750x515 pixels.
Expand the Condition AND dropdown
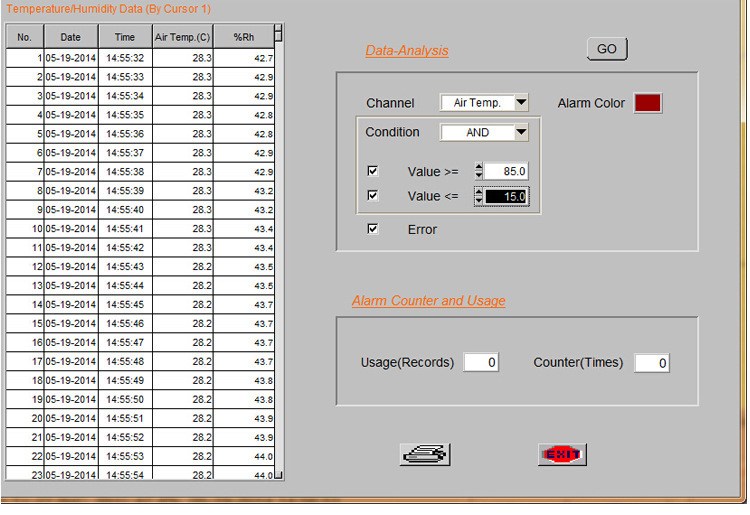520,132
